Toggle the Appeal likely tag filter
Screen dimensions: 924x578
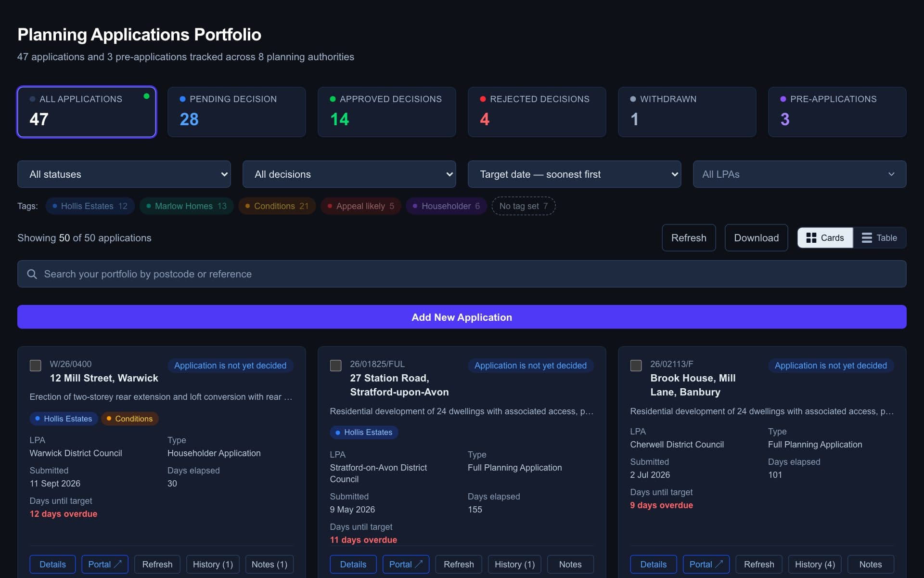click(x=360, y=206)
